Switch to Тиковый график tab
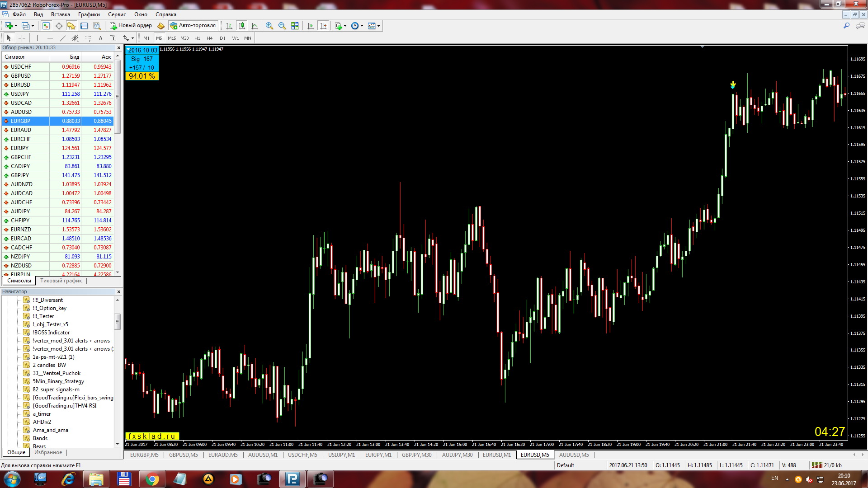This screenshot has height=488, width=868. (x=61, y=281)
